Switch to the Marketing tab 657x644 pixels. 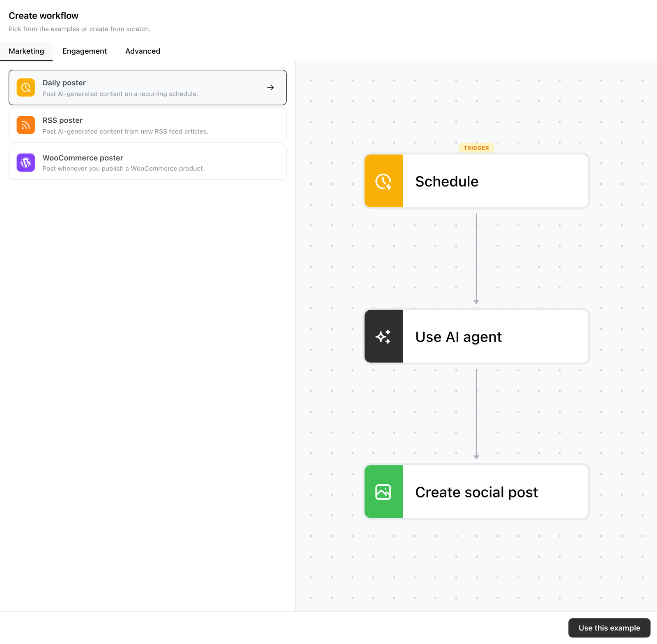coord(26,51)
